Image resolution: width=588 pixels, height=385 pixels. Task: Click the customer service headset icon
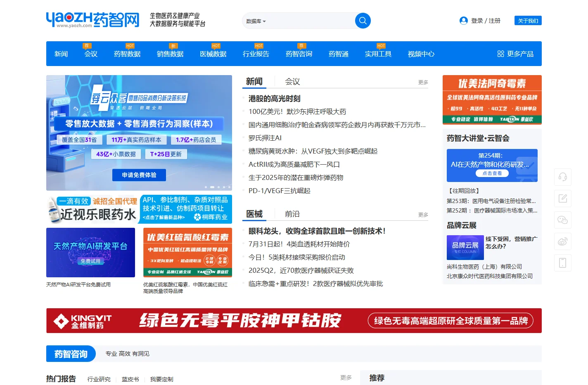click(562, 177)
